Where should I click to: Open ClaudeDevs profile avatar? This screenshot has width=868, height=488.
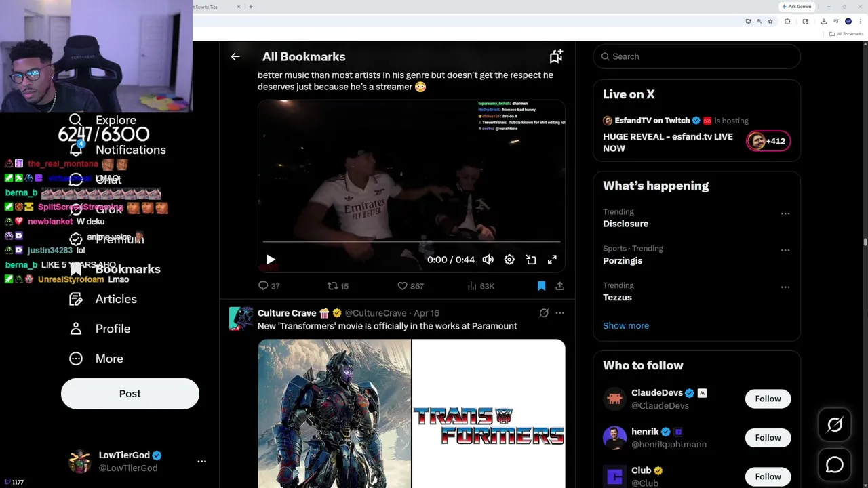(615, 399)
